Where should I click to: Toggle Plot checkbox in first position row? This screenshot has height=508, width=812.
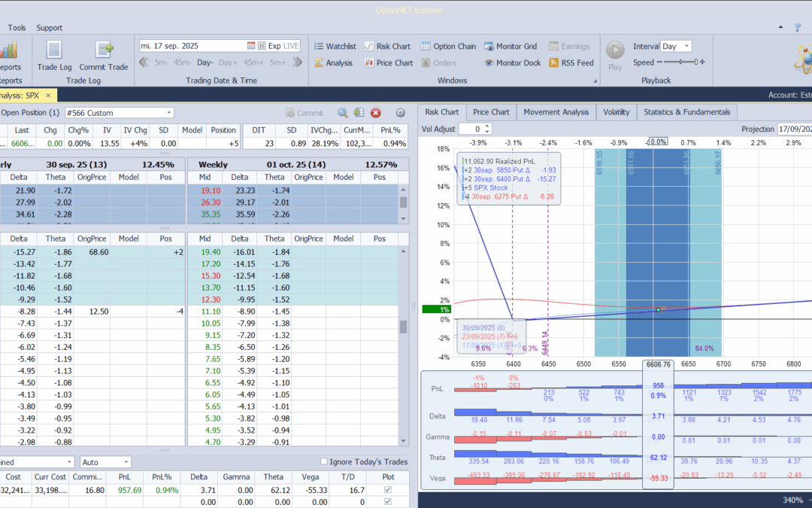point(387,490)
